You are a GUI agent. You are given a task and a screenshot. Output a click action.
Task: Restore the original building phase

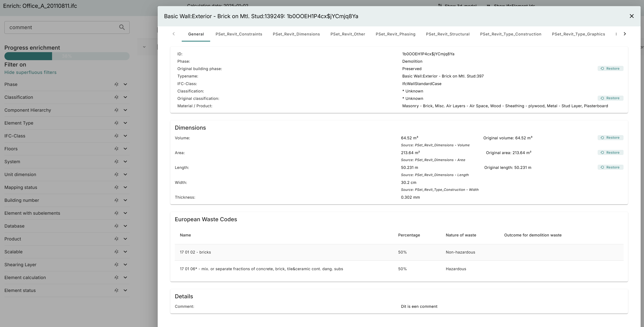pos(610,69)
